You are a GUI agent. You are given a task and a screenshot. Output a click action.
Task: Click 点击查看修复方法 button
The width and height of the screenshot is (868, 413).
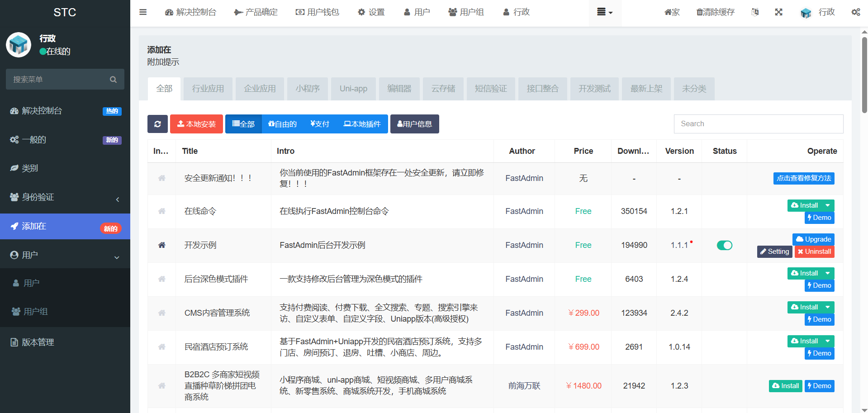(804, 178)
